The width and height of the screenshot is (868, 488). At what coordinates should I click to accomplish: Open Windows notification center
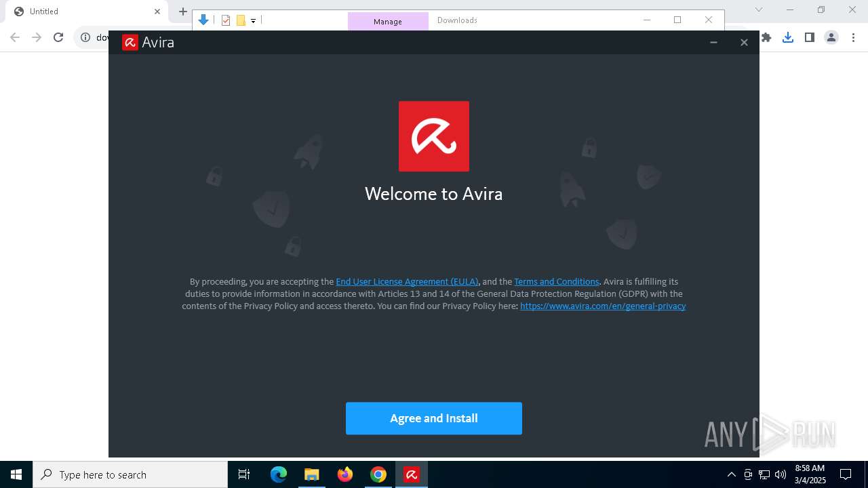[846, 474]
